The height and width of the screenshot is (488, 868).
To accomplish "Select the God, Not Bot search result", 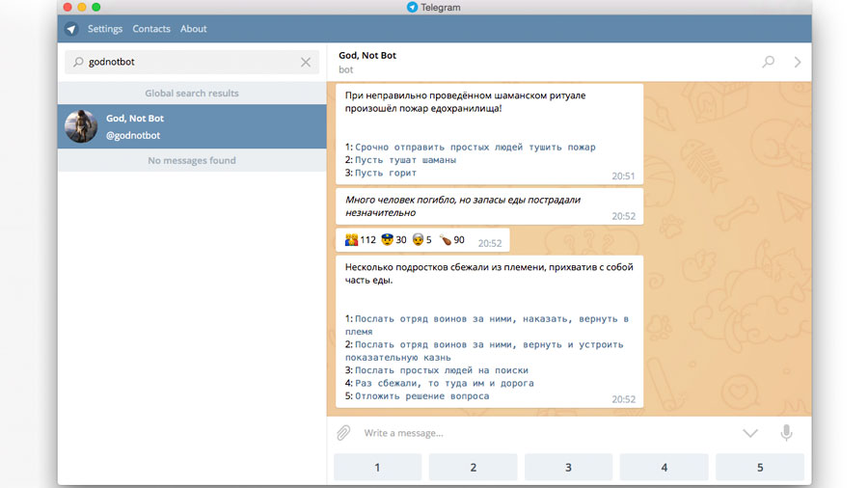I will coord(192,126).
